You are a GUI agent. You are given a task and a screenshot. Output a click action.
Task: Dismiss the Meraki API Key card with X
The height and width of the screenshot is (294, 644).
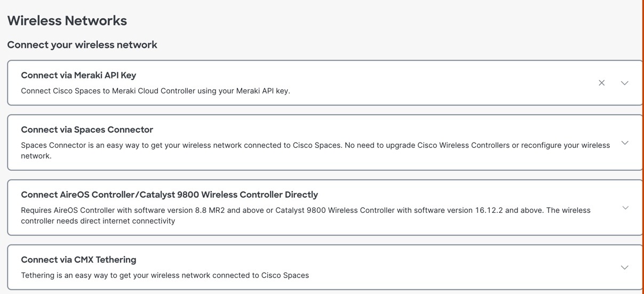click(601, 83)
